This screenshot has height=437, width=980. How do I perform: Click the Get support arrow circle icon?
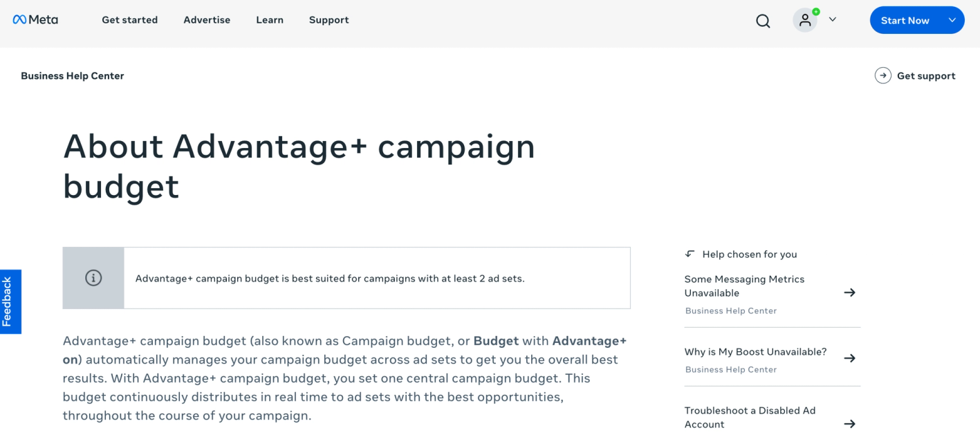[882, 76]
